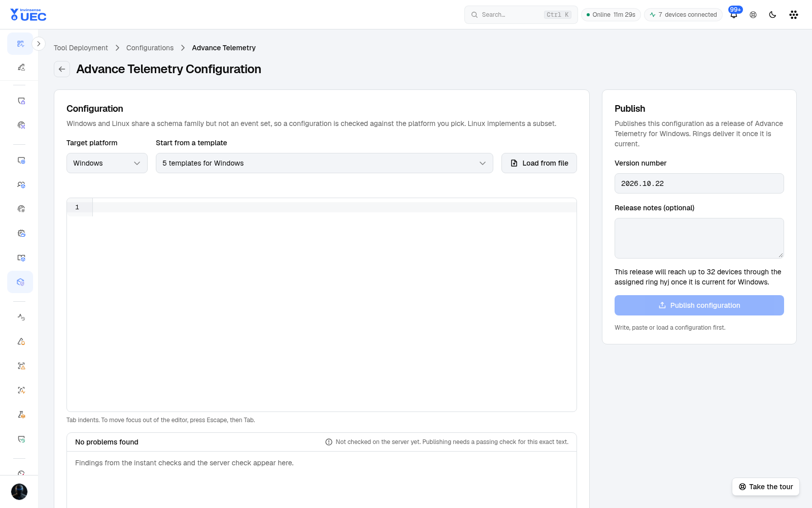The image size is (812, 508).
Task: Click Load from file button
Action: coord(539,163)
